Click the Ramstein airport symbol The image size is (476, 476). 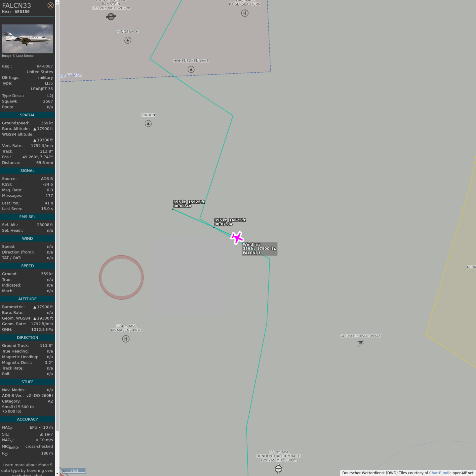[x=111, y=17]
